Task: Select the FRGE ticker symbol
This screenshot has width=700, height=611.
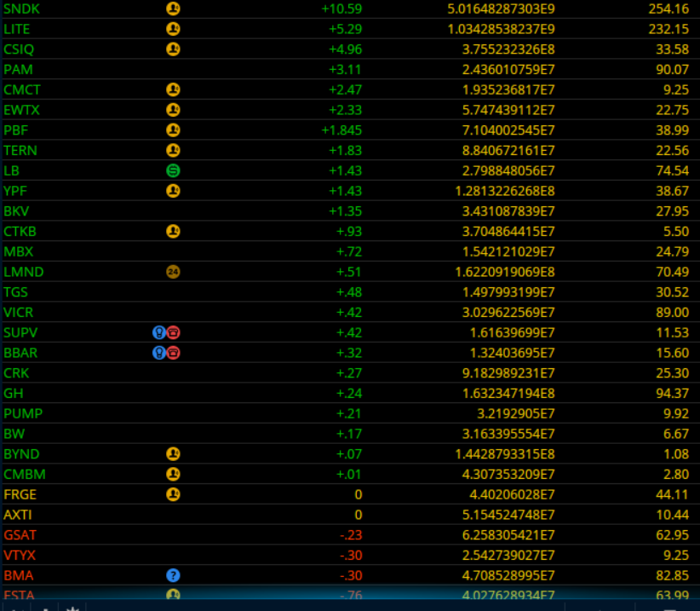Action: click(x=20, y=494)
